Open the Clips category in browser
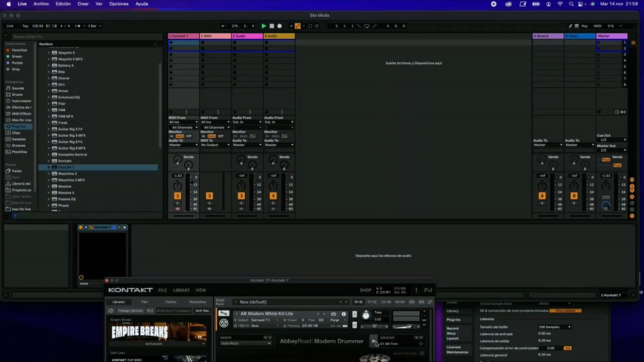Viewport: 644px width, 362px height. (x=16, y=133)
